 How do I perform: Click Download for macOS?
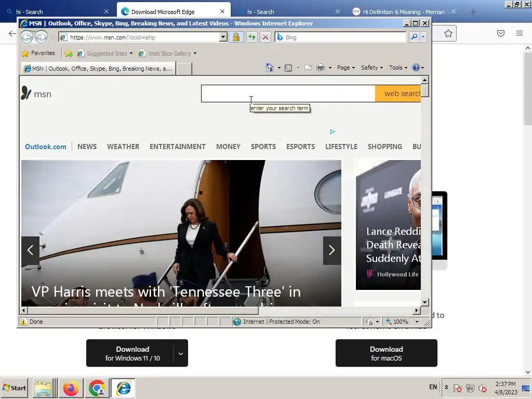point(387,353)
